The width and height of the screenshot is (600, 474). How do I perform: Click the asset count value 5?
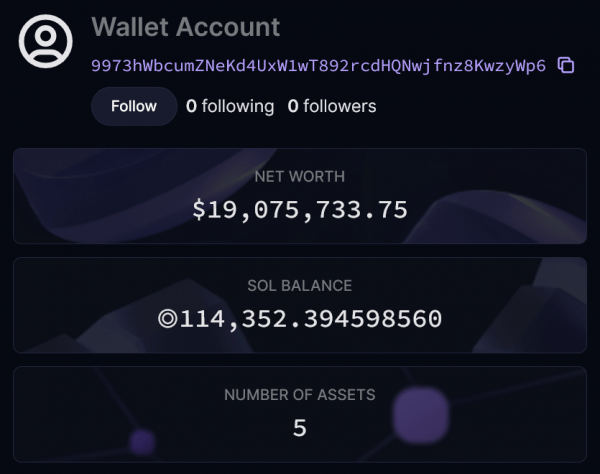coord(300,428)
